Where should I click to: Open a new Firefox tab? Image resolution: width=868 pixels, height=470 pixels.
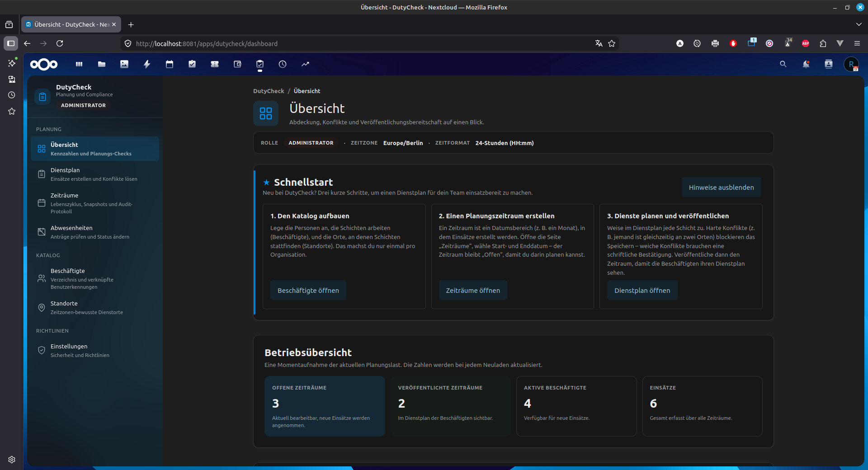131,24
